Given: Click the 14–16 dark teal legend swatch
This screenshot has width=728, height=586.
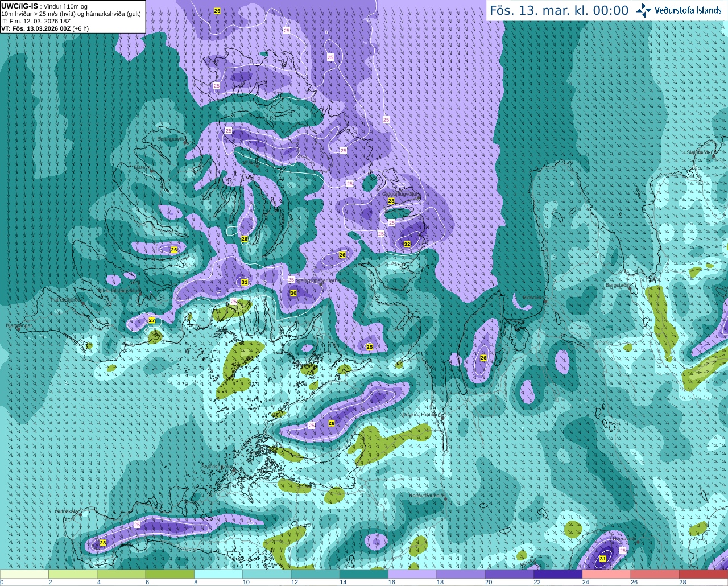Looking at the screenshot, I should point(364,574).
